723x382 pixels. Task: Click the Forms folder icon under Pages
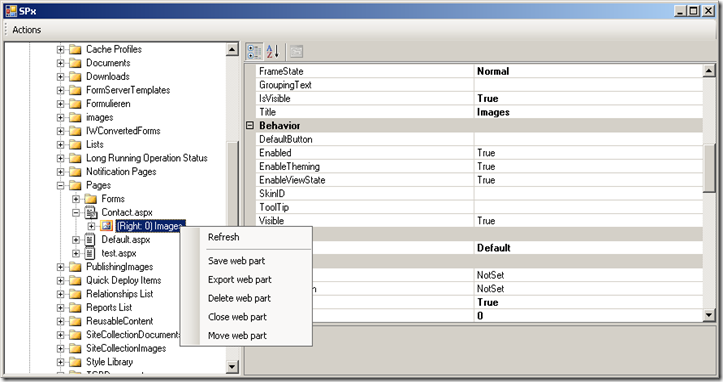coord(91,199)
